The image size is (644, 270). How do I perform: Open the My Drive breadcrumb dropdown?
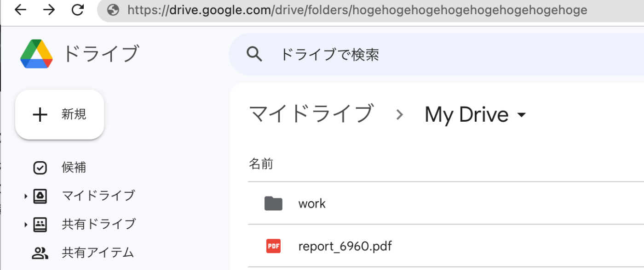tap(522, 115)
